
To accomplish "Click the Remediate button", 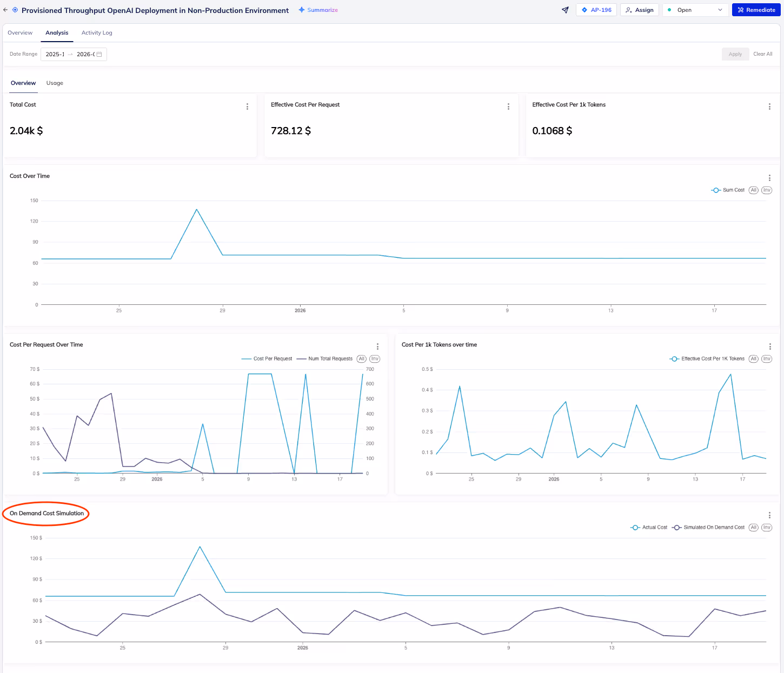I will tap(756, 10).
